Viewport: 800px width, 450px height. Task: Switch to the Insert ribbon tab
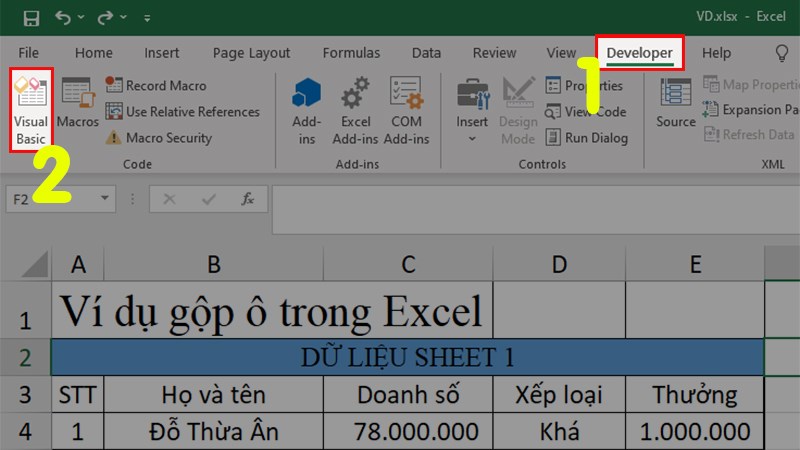click(x=161, y=53)
